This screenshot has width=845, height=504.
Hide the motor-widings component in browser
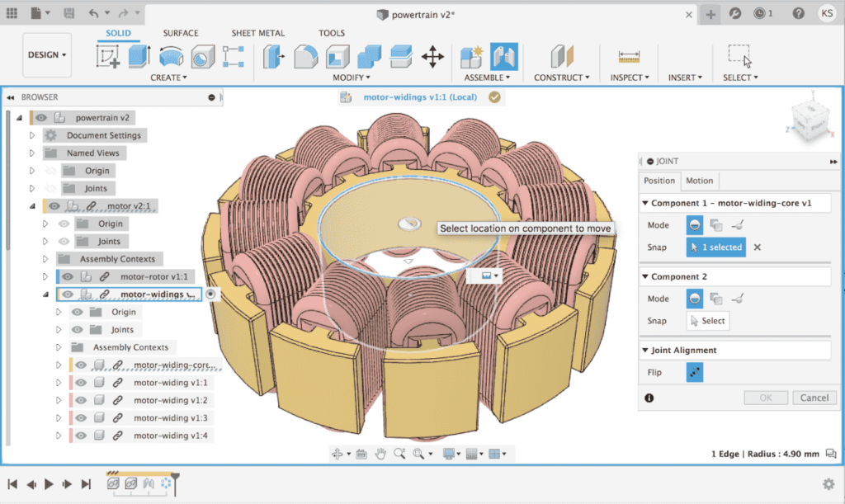coord(68,294)
